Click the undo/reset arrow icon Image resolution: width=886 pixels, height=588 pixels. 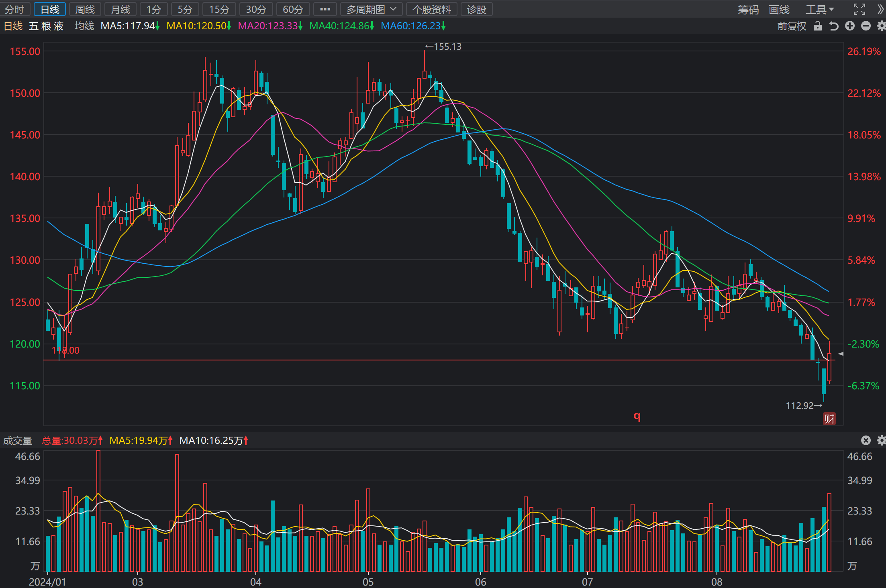click(834, 26)
